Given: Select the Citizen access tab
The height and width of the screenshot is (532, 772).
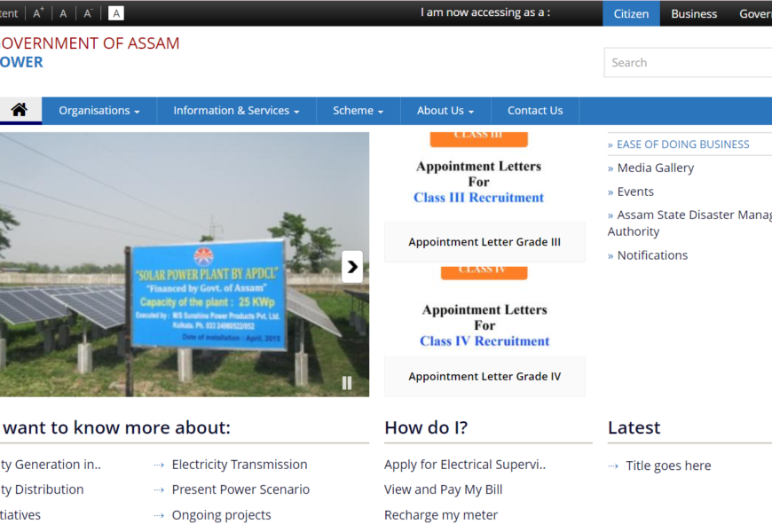Looking at the screenshot, I should 631,13.
